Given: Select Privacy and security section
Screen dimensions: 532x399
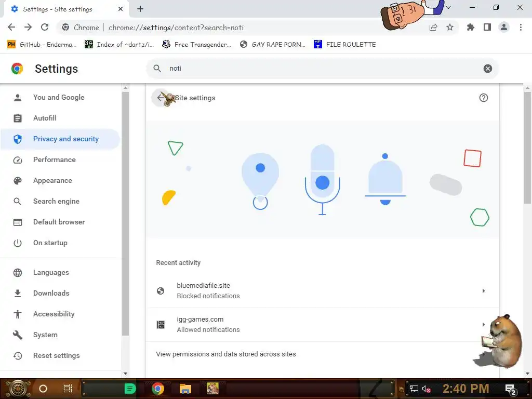Looking at the screenshot, I should pos(60,139).
